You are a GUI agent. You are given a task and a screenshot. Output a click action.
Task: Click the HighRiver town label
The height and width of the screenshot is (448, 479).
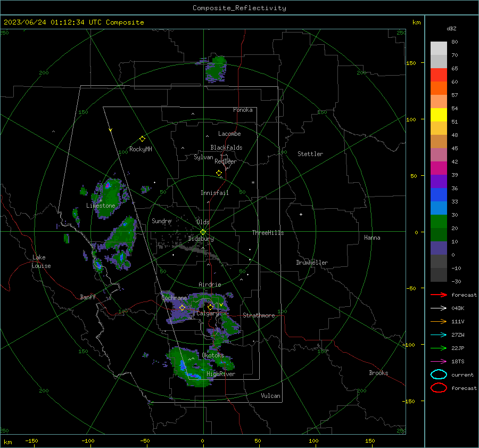pyautogui.click(x=221, y=374)
